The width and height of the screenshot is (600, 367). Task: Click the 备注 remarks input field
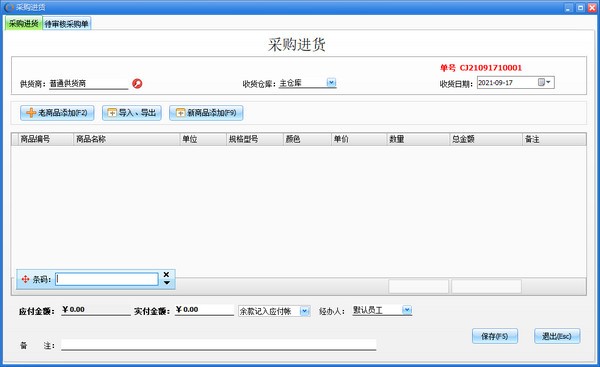218,344
